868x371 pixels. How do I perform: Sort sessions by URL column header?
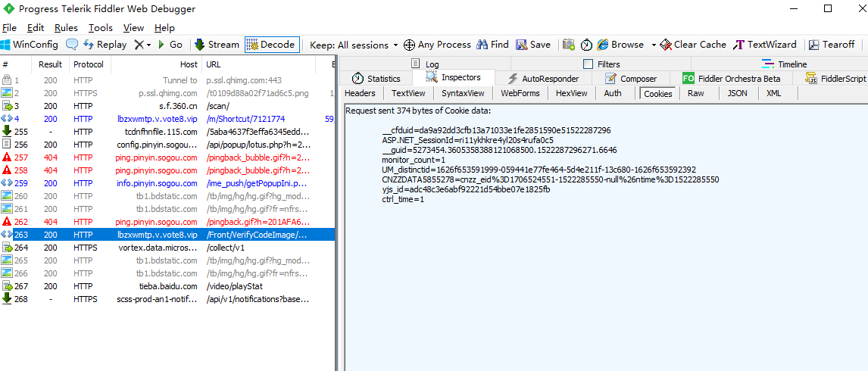coord(258,64)
